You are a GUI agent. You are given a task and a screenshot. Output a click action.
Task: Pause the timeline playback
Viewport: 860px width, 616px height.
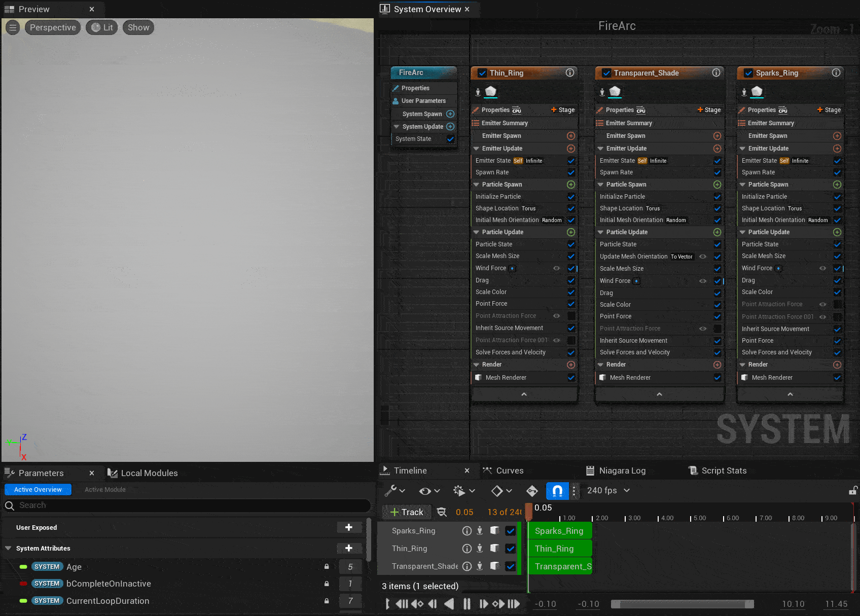point(467,603)
